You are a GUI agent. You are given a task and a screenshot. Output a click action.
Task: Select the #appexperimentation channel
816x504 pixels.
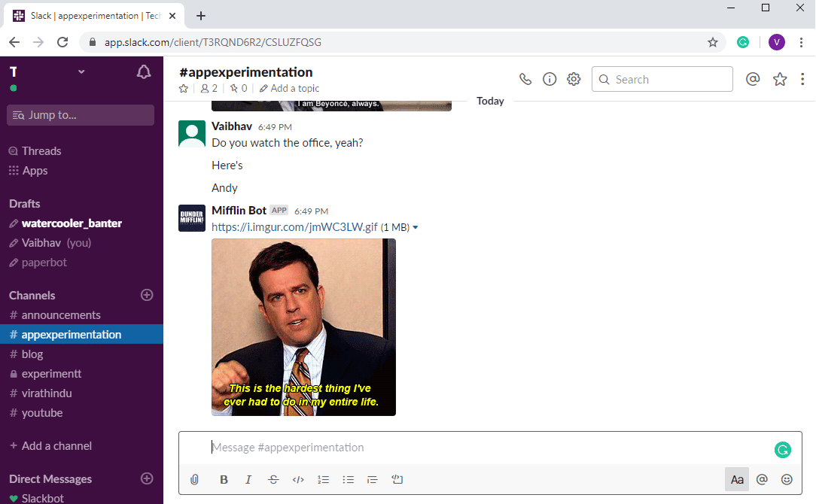(82, 335)
